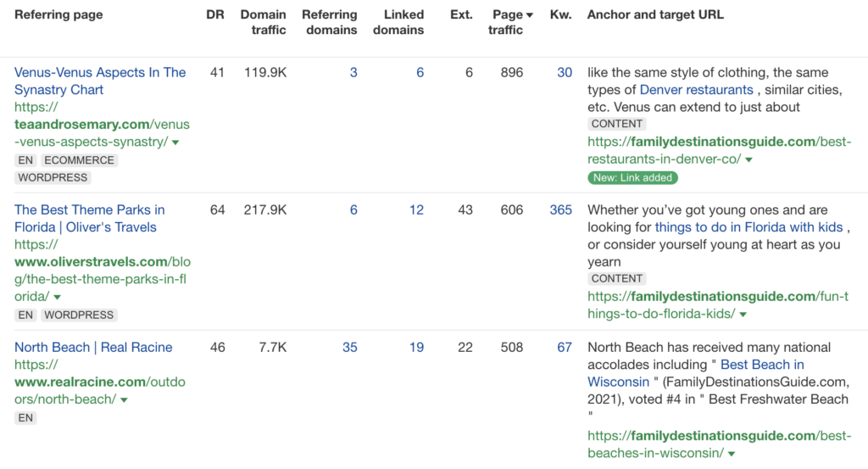The height and width of the screenshot is (469, 868).
Task: Click Ext. value 22
Action: click(465, 347)
